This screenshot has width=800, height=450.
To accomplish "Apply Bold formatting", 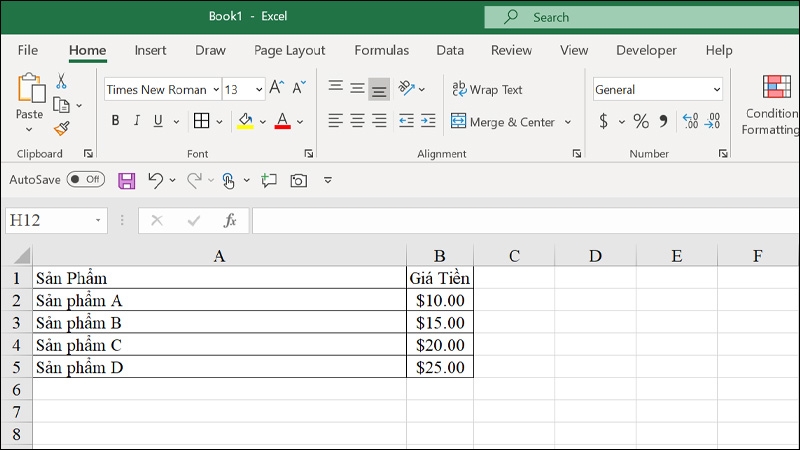I will (x=115, y=121).
